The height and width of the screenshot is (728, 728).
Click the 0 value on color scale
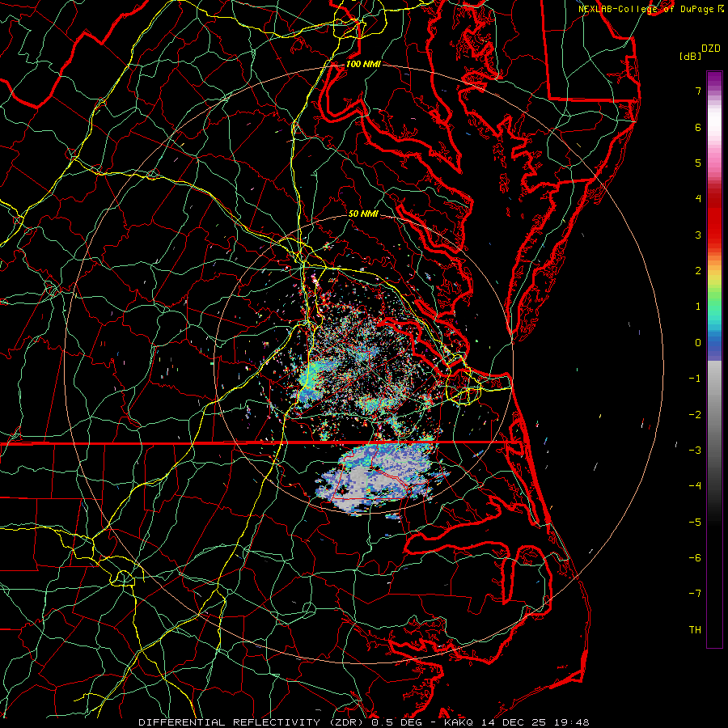tap(698, 343)
